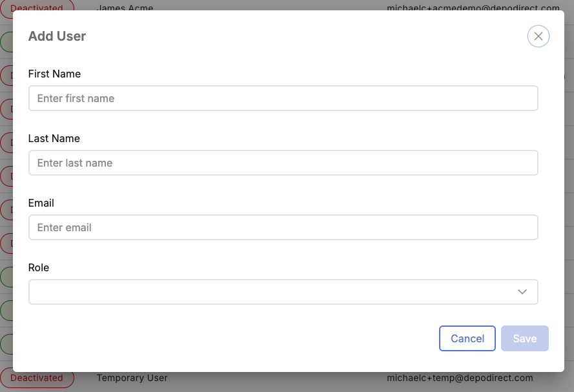
Task: Click michaelc+temp@depodirect.com email in background
Action: tap(460, 378)
